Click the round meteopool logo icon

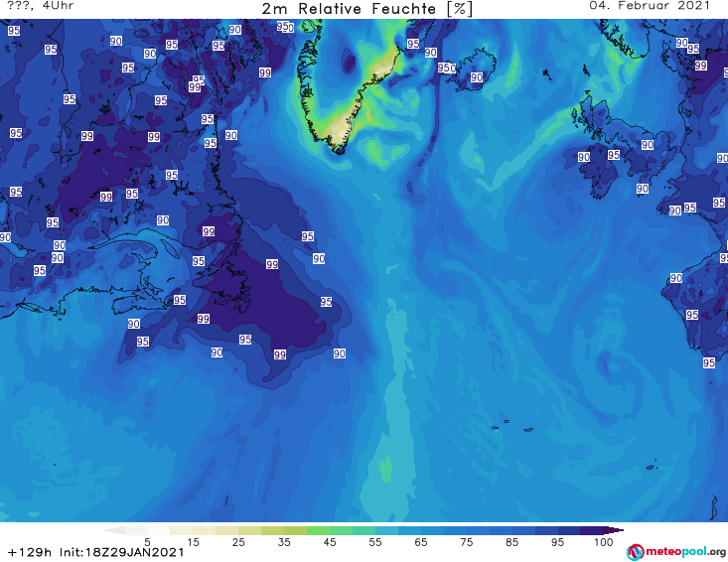click(x=635, y=552)
